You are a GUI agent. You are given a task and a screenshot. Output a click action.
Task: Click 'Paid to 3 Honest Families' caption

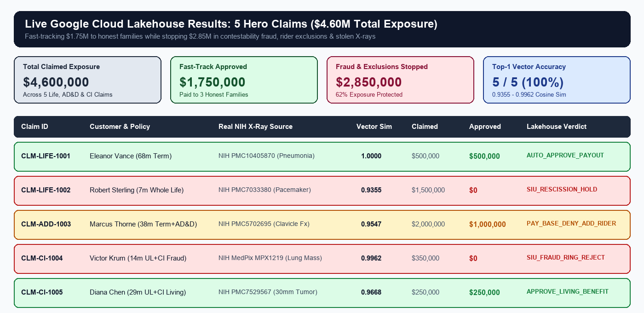click(214, 94)
